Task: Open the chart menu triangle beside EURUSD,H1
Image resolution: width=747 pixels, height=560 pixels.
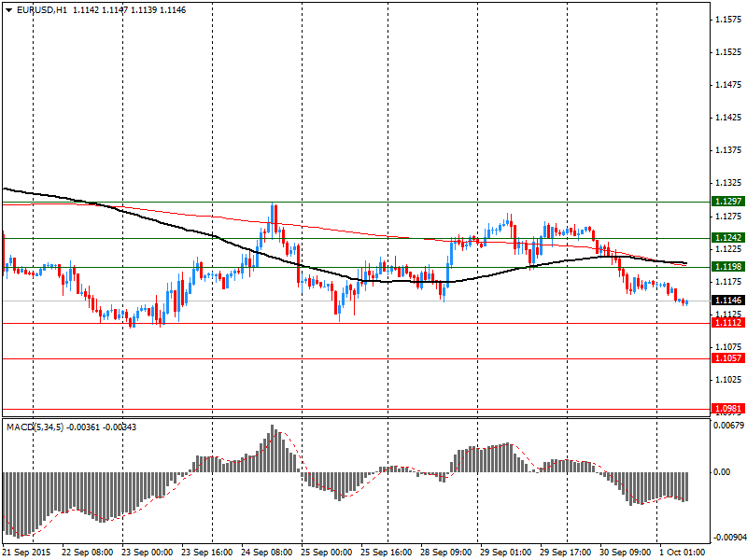Action: (9, 10)
